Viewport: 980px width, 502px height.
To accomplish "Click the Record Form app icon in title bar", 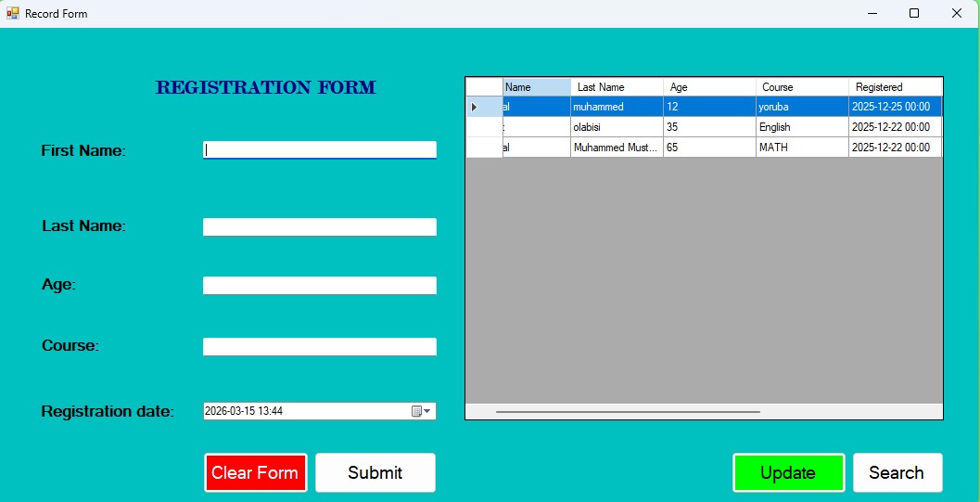I will click(x=12, y=13).
